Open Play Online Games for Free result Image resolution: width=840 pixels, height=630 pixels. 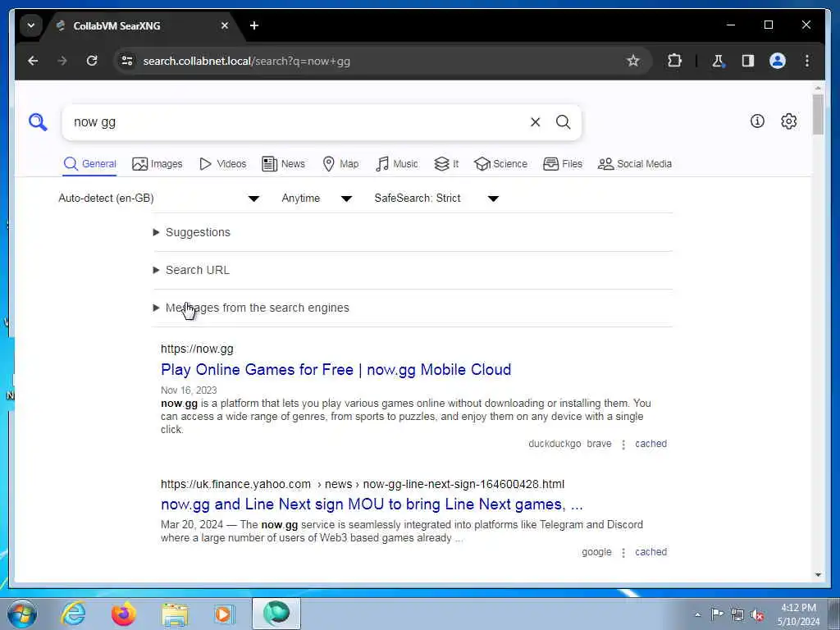336,370
